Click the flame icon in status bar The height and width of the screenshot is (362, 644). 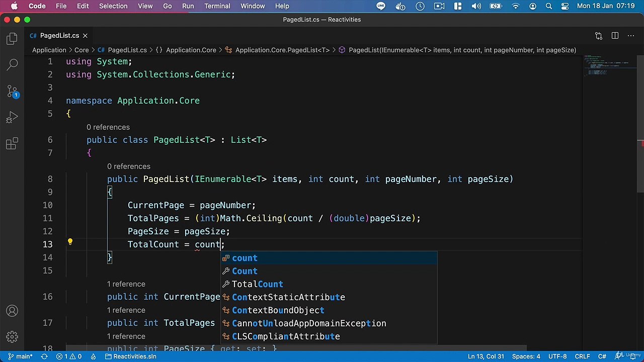coord(93,356)
